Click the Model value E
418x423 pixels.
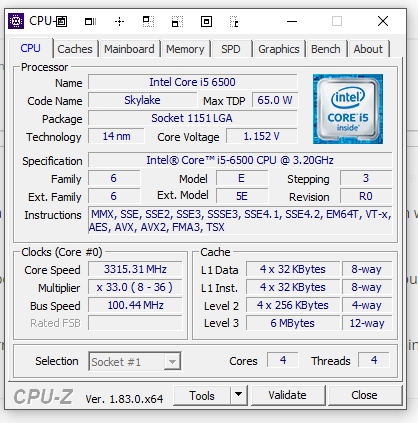[242, 178]
